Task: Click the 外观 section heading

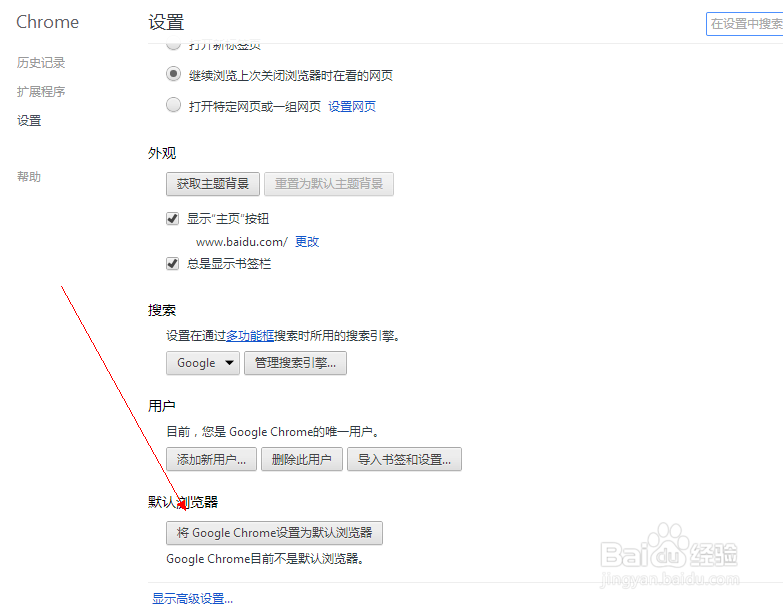Action: tap(162, 153)
